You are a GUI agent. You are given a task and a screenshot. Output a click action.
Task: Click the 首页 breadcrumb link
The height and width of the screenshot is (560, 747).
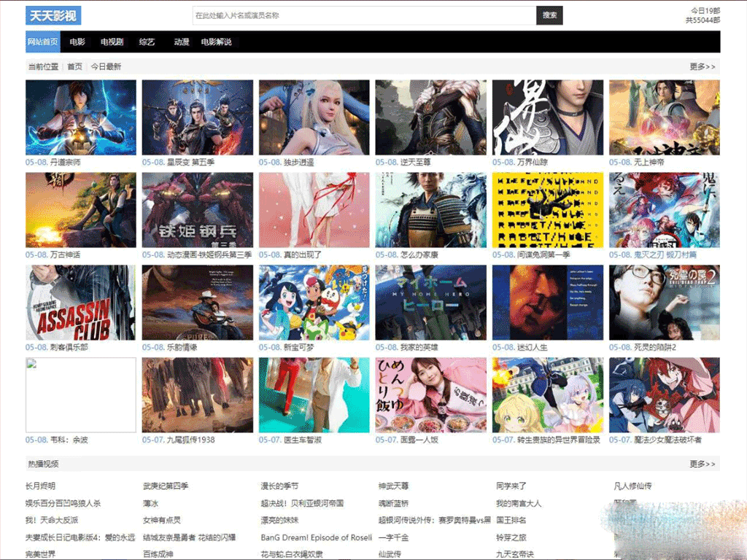74,66
